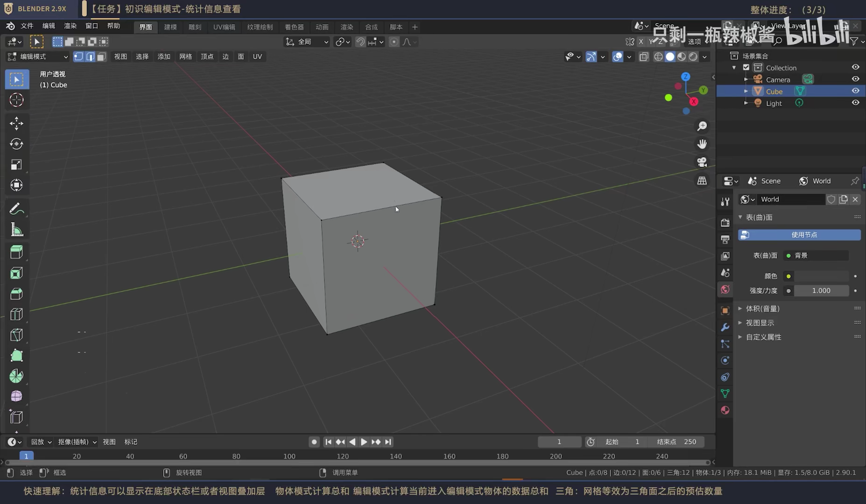This screenshot has height=504, width=866.
Task: Select the Loop Cut tool
Action: [x=17, y=314]
